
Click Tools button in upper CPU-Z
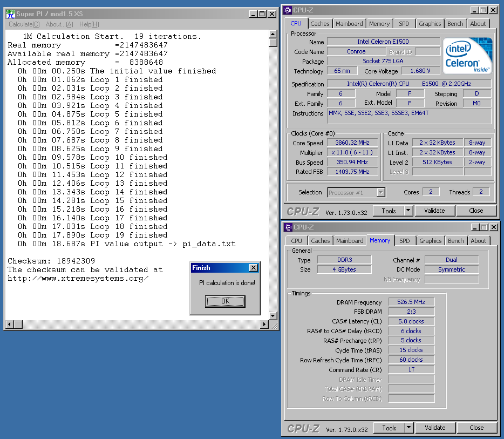pos(389,211)
